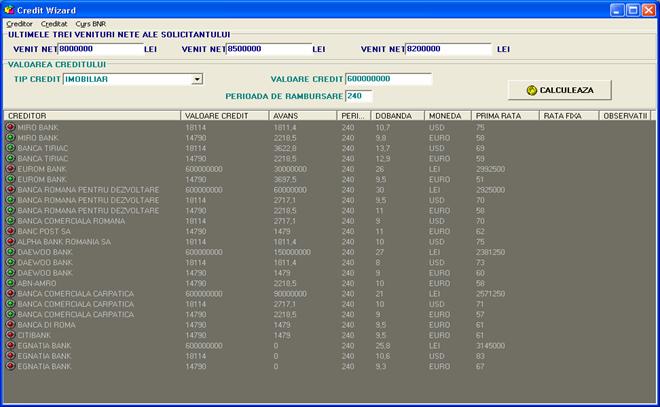Select the green icon beside ABN-AMRO
The width and height of the screenshot is (660, 407).
(11, 282)
